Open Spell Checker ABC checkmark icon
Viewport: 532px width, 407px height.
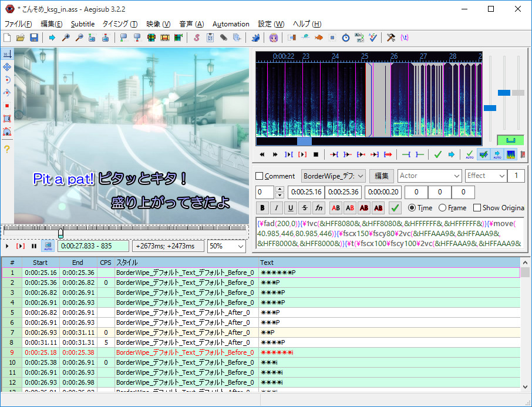point(373,38)
